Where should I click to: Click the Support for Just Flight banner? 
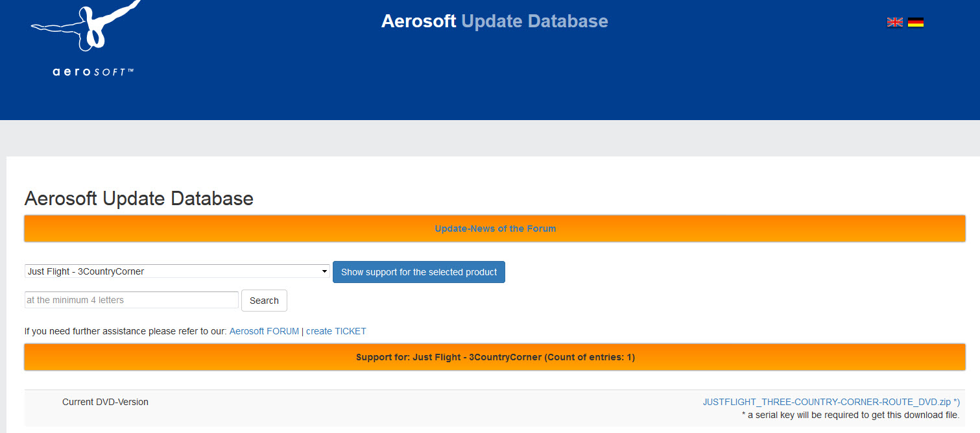click(495, 357)
